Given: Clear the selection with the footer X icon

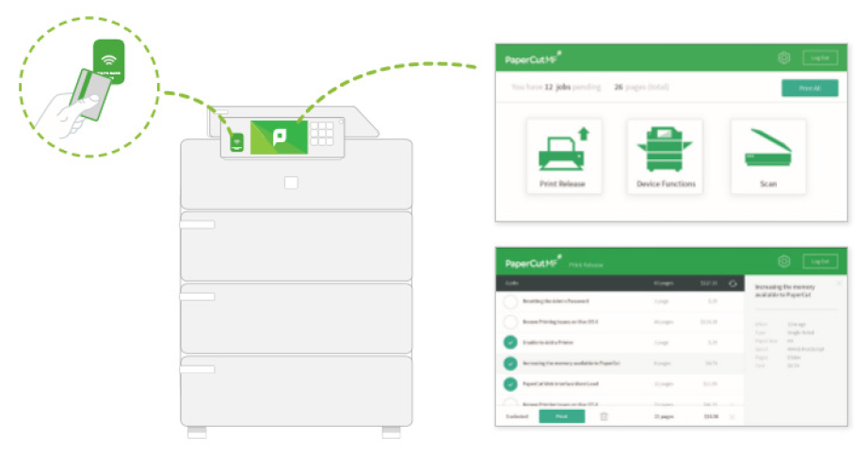Looking at the screenshot, I should [x=732, y=415].
